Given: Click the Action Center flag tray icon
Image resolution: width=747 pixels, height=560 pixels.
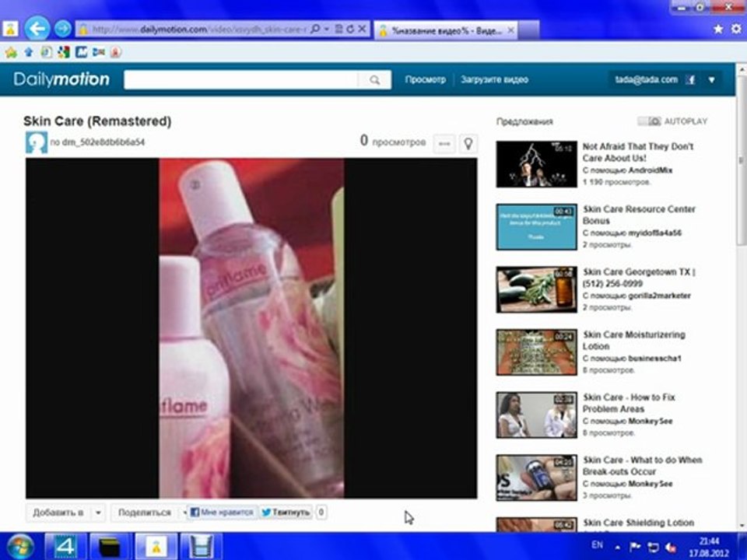Looking at the screenshot, I should [635, 547].
